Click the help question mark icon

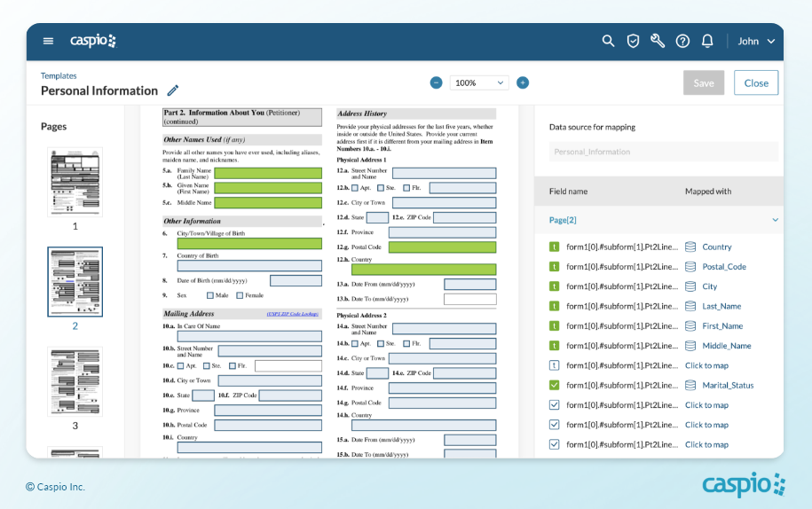point(682,41)
